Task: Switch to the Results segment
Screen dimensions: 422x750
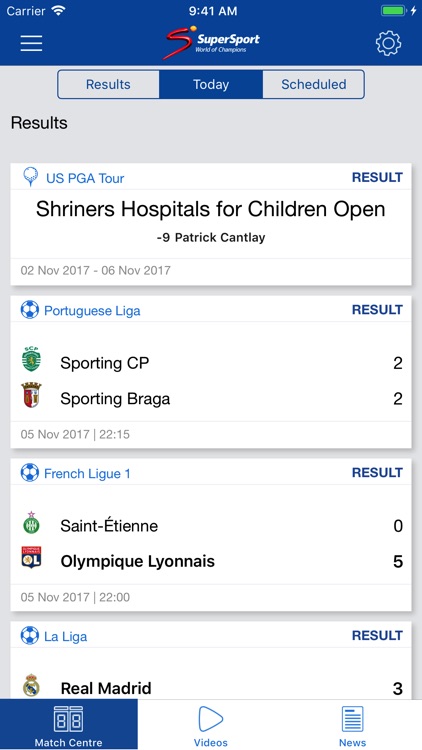Action: pyautogui.click(x=108, y=85)
